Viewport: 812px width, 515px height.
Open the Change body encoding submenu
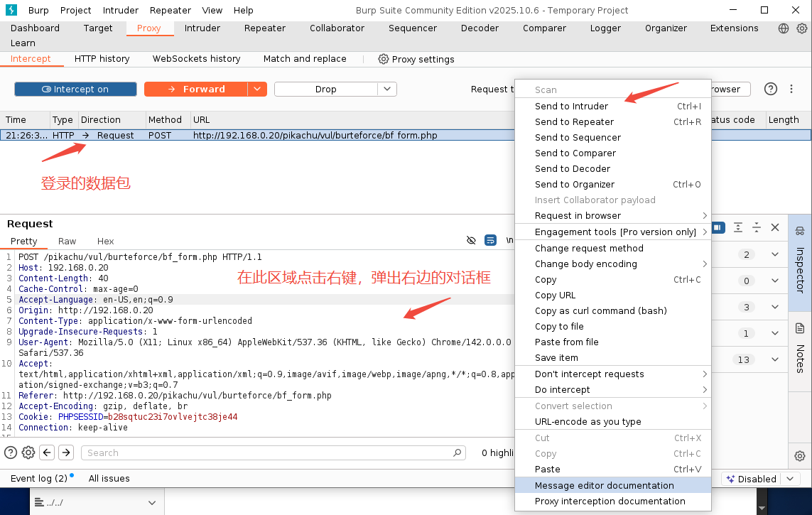613,264
